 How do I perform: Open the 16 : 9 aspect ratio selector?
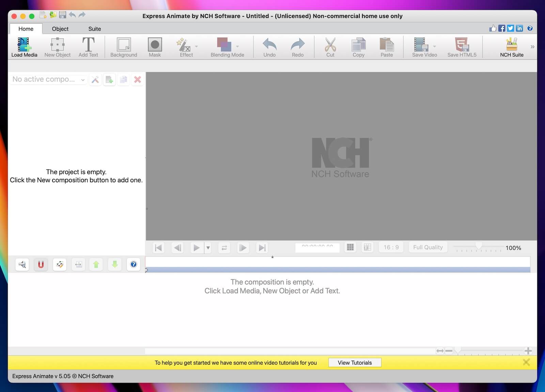click(x=391, y=247)
